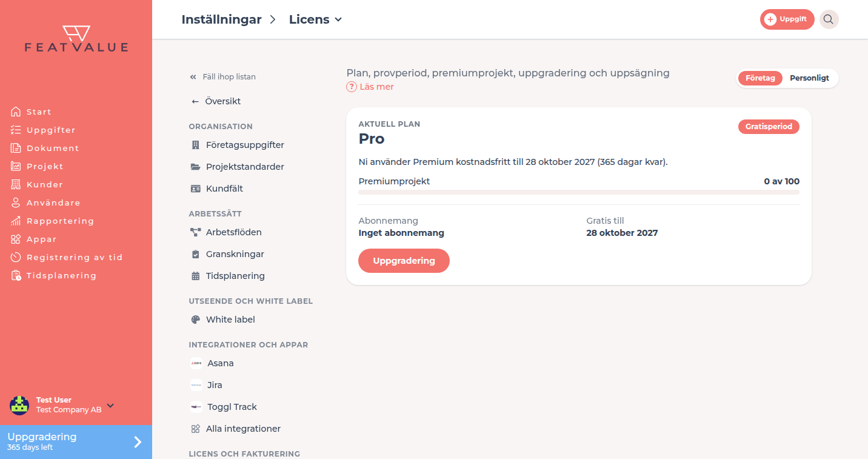This screenshot has height=459, width=868.
Task: Open the Läs mer help link
Action: pyautogui.click(x=370, y=87)
